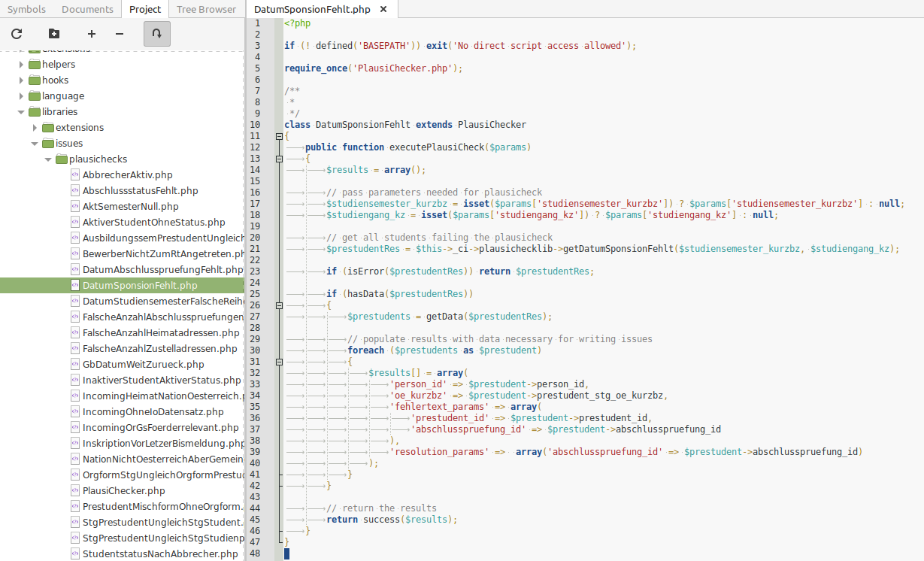Click the libraries folder icon
The height and width of the screenshot is (561, 924).
coord(35,112)
